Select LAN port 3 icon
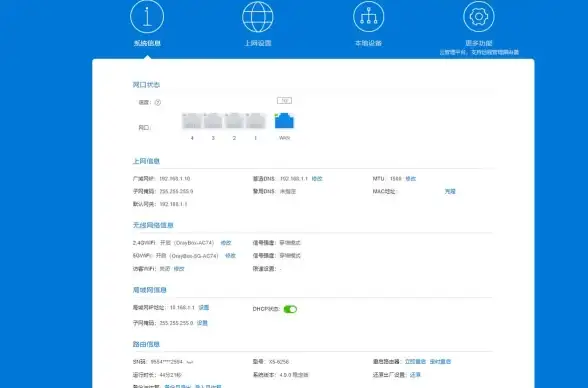The width and height of the screenshot is (588, 388). tap(213, 121)
